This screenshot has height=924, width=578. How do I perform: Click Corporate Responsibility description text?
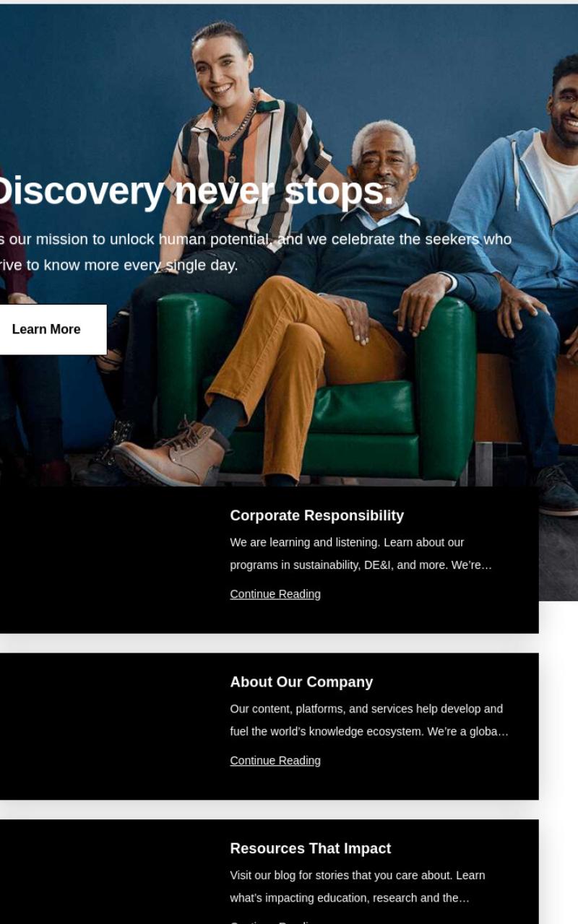[361, 554]
